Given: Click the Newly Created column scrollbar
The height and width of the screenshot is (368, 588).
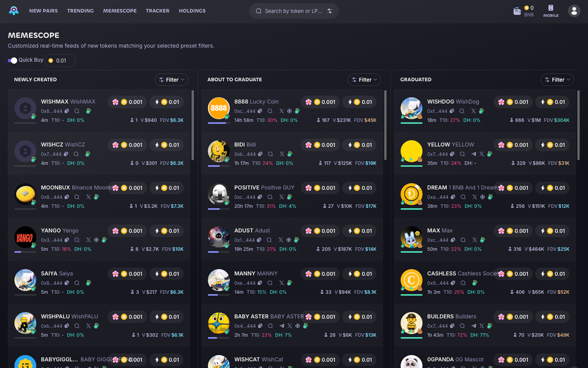Looking at the screenshot, I should tap(192, 125).
